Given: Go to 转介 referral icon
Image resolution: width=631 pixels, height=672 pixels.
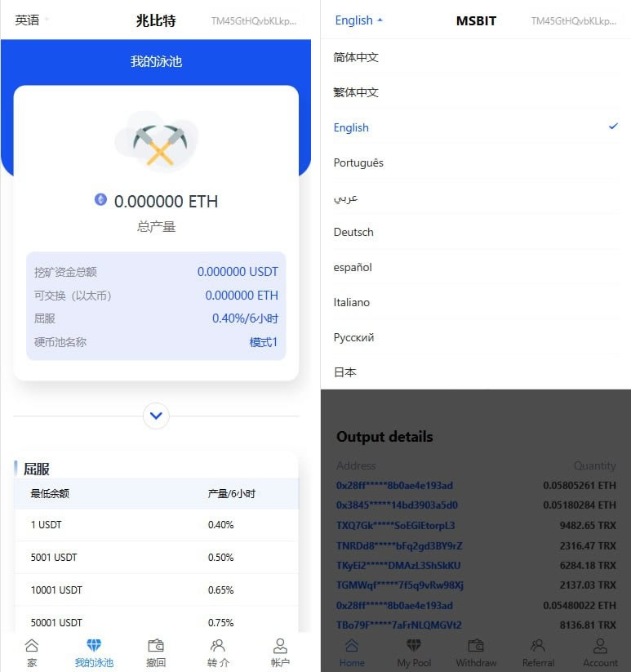Looking at the screenshot, I should pos(218,646).
